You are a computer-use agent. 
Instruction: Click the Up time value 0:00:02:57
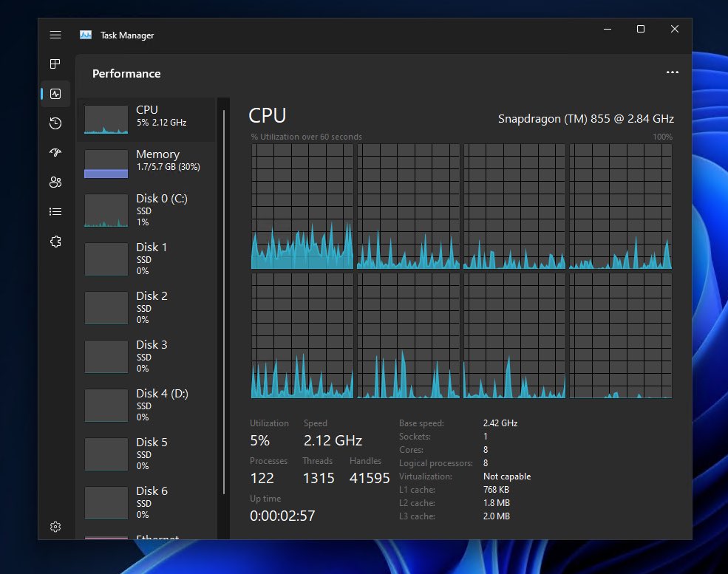(282, 516)
